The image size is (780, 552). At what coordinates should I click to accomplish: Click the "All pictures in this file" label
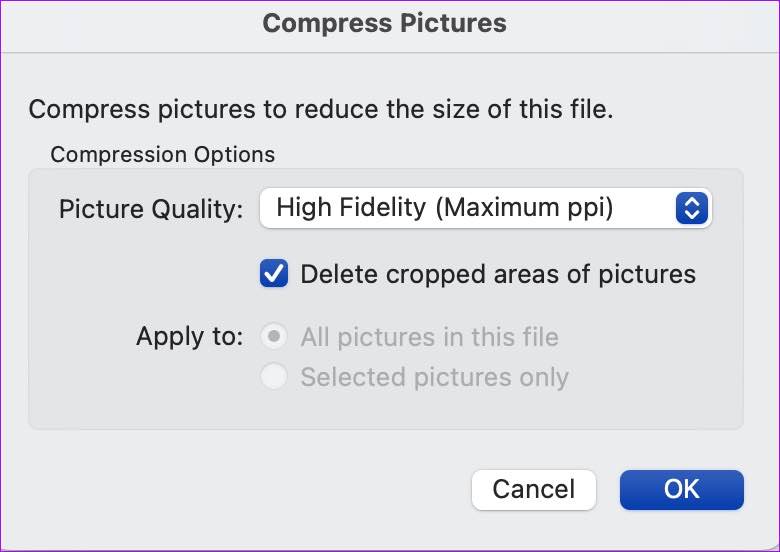(x=429, y=337)
